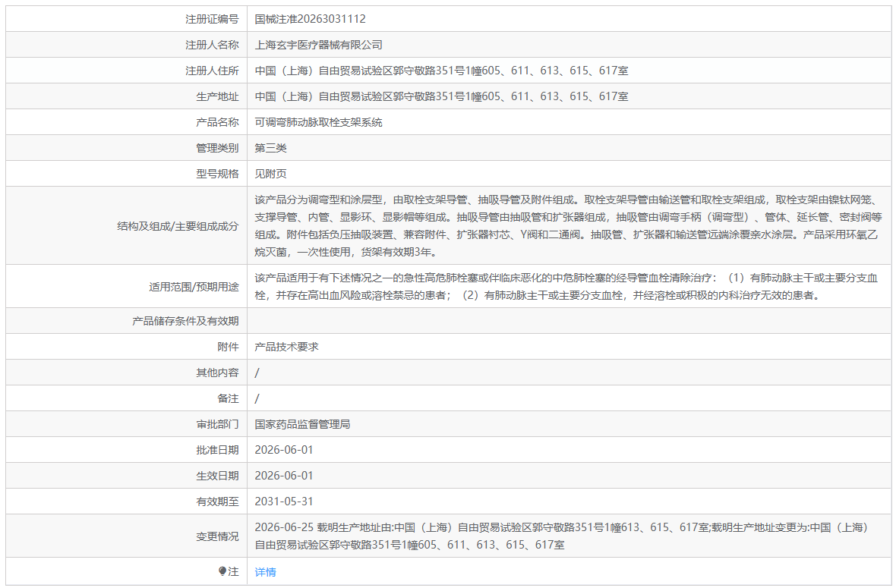Click the 审批部门 label
Viewport: 896px width, 588px height.
[x=217, y=424]
